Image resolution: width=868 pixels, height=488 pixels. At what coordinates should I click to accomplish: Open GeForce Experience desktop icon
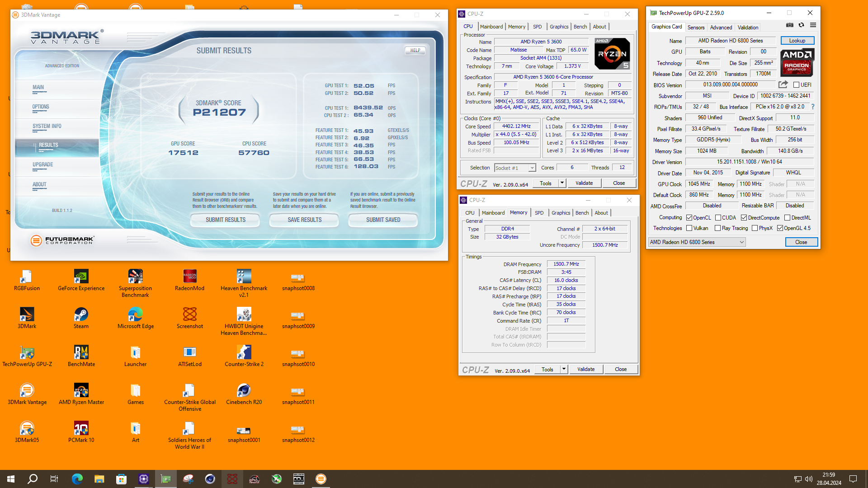pos(81,281)
